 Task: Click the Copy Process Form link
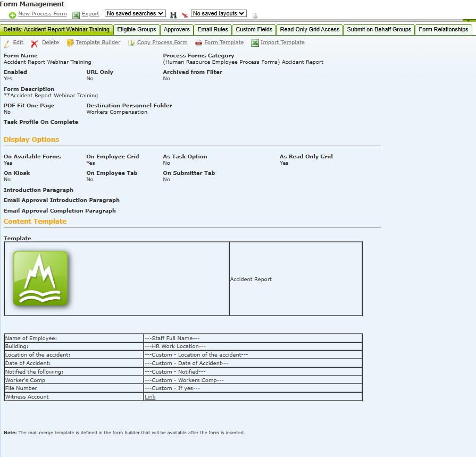pyautogui.click(x=162, y=43)
